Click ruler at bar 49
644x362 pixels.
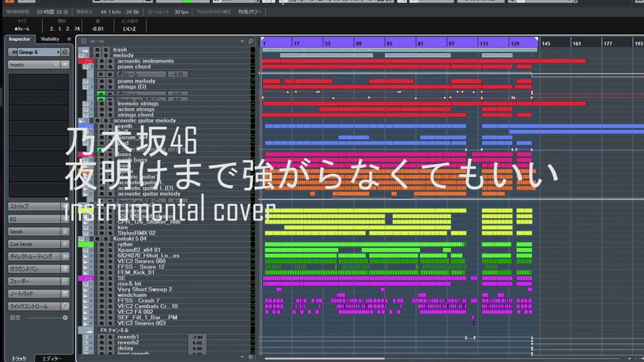[358, 43]
